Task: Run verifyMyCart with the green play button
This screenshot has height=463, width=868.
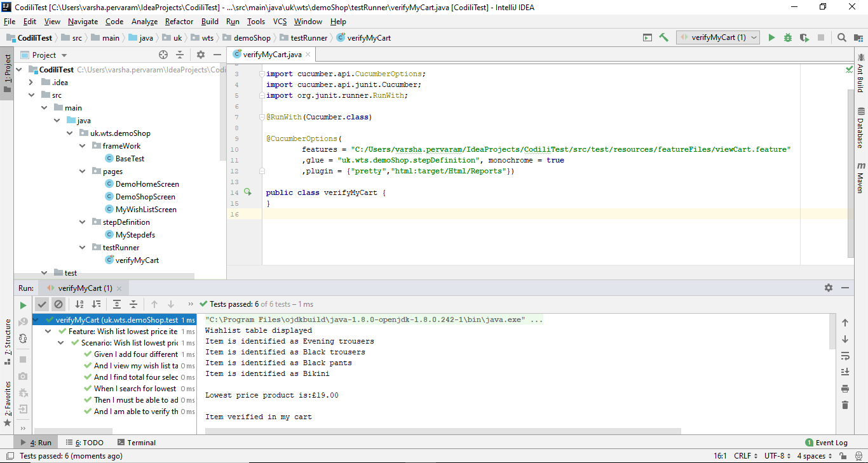Action: click(771, 37)
